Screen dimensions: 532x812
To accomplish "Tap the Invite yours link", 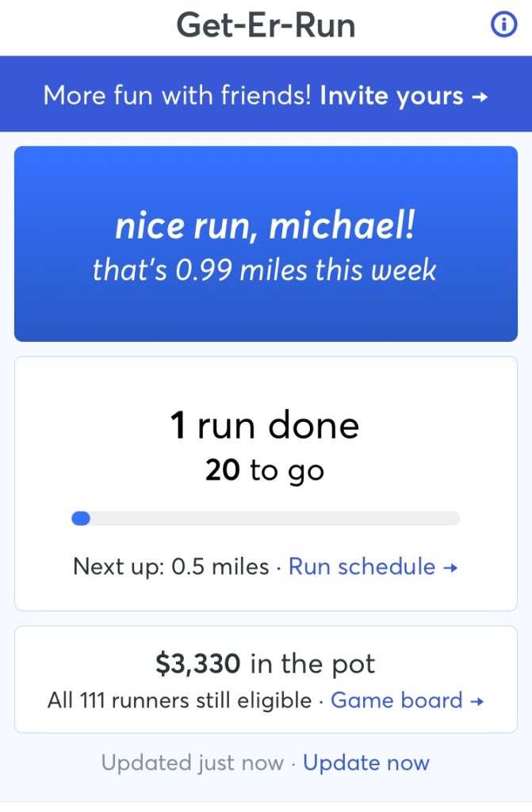I will click(392, 96).
